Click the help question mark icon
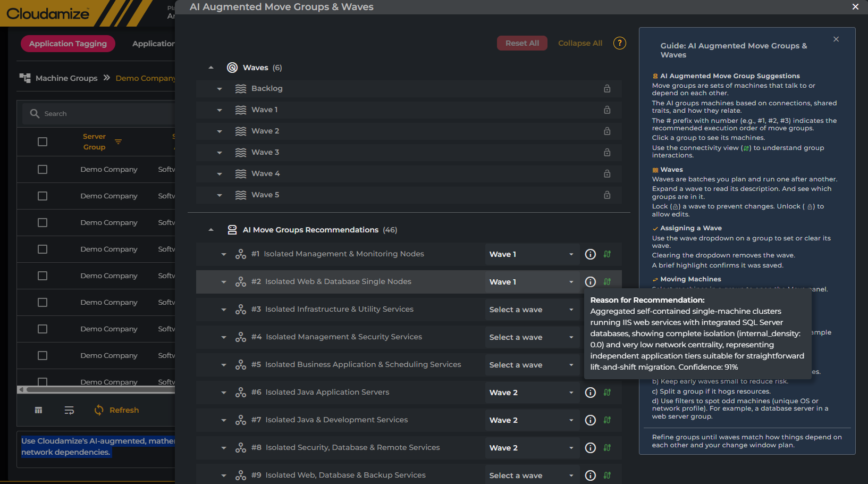Viewport: 868px width, 484px height. [619, 43]
